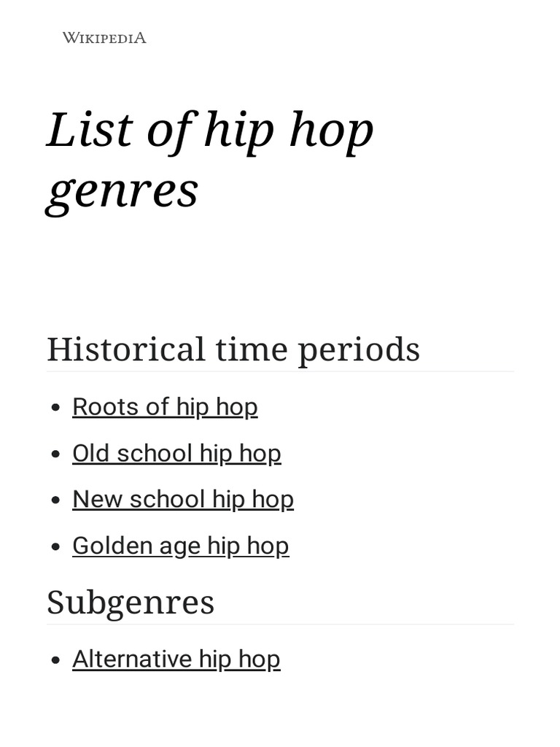Click the bullet beside Roots of hip hop
The height and width of the screenshot is (747, 560).
(x=57, y=409)
